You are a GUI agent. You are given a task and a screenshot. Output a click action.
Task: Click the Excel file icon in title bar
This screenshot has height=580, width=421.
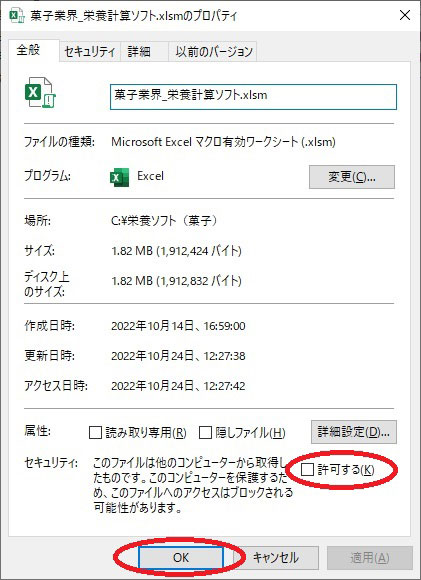click(16, 16)
